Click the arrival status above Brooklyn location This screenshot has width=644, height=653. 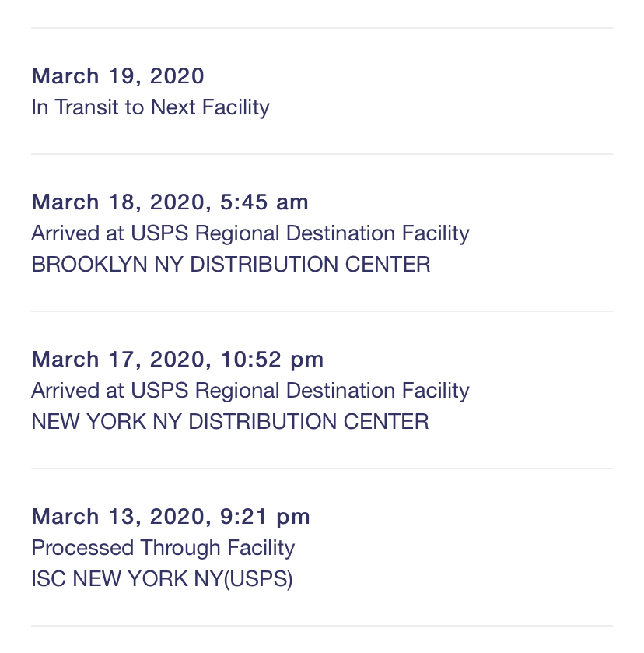(x=250, y=233)
